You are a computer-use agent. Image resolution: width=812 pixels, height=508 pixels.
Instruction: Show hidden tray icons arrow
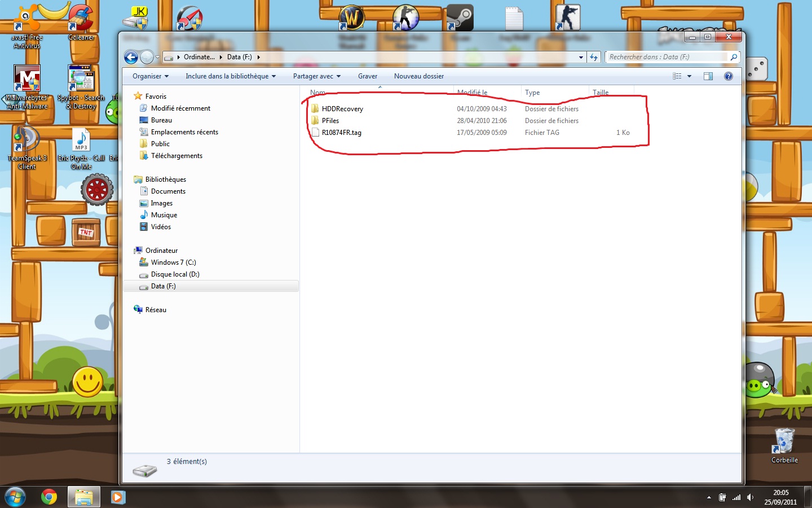(x=709, y=497)
